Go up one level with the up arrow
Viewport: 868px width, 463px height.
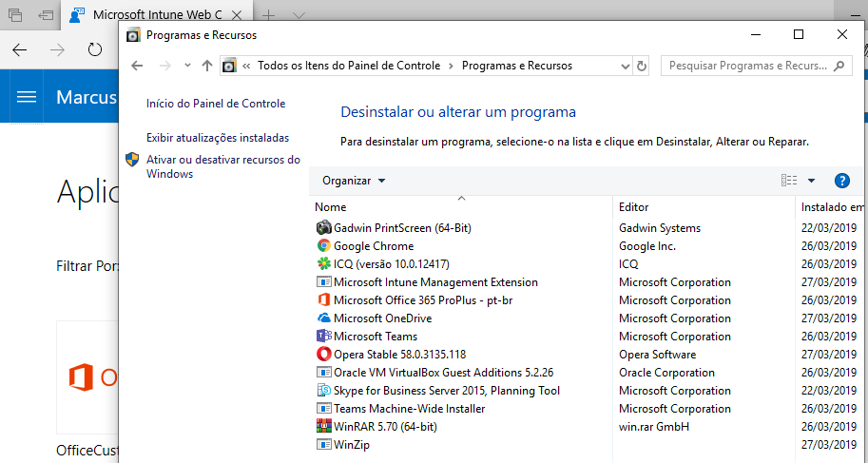[x=208, y=67]
